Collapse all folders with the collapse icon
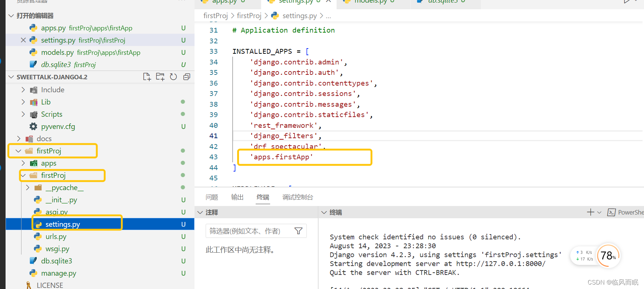Viewport: 644px width, 289px height. click(187, 77)
